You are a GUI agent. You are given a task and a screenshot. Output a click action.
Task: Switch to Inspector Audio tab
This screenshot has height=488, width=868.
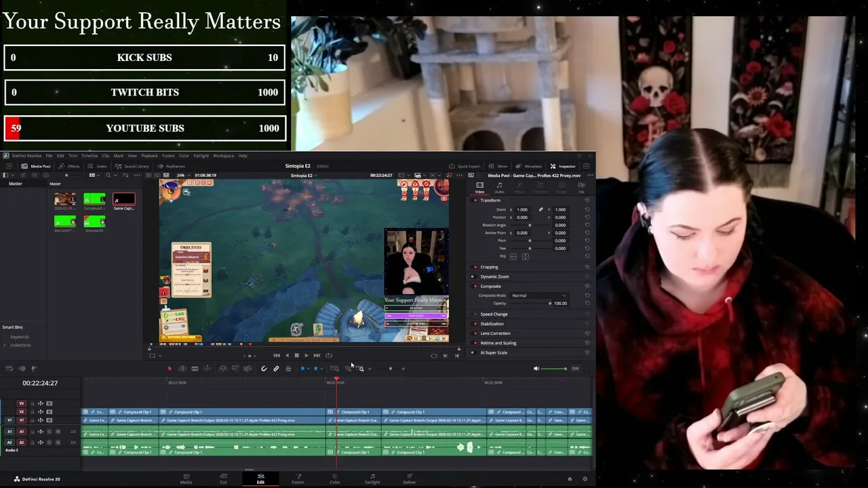tap(500, 187)
